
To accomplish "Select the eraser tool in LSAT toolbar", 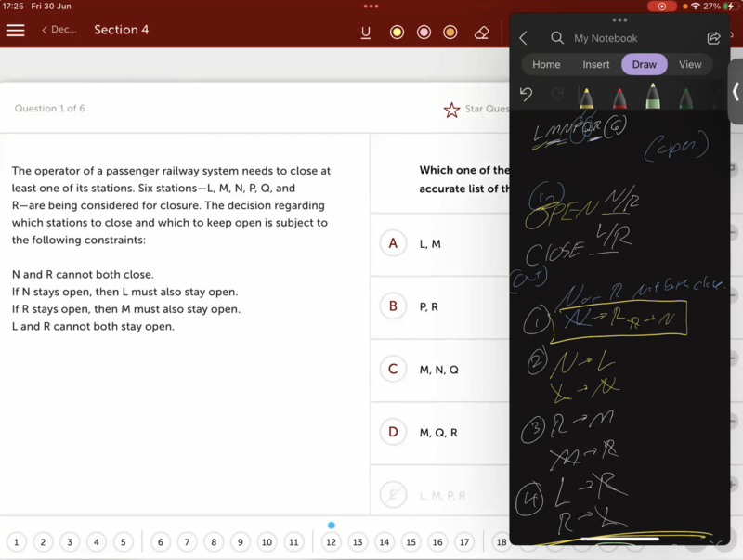I will tap(481, 33).
